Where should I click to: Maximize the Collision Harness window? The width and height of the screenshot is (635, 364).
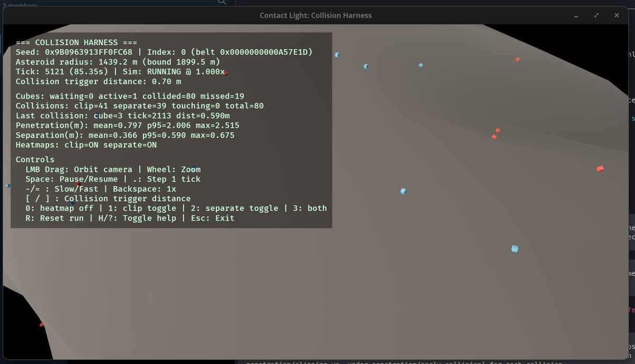click(x=596, y=15)
